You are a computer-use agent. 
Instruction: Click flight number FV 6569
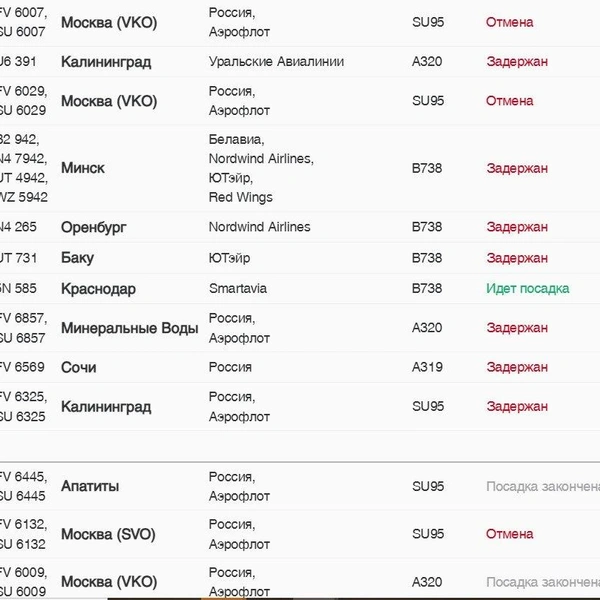click(22, 367)
